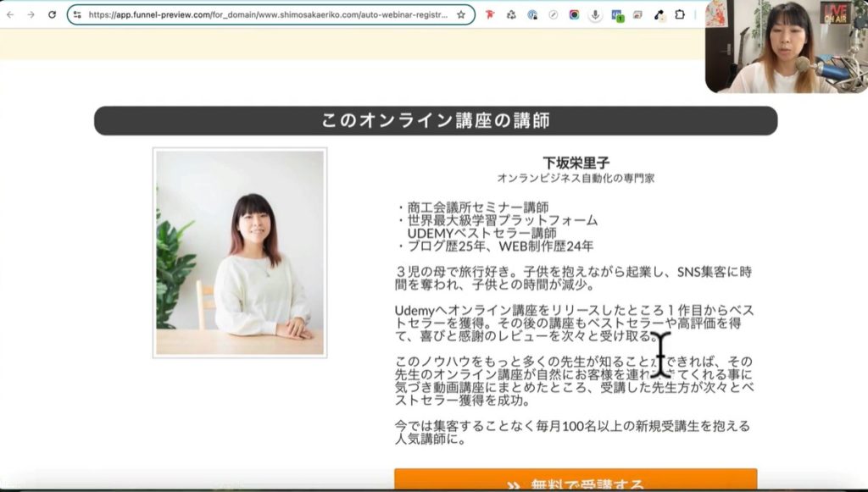Click the microphone extension icon
Viewport: 868px width, 492px height.
(596, 14)
